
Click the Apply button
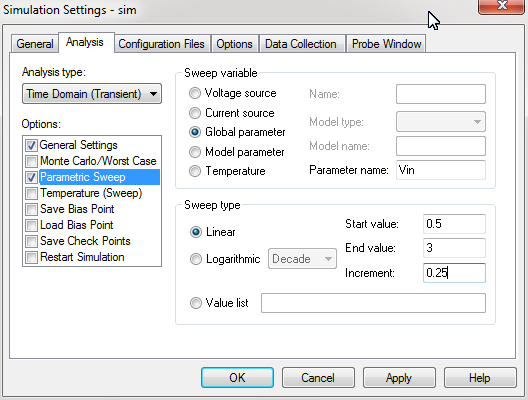pos(399,377)
